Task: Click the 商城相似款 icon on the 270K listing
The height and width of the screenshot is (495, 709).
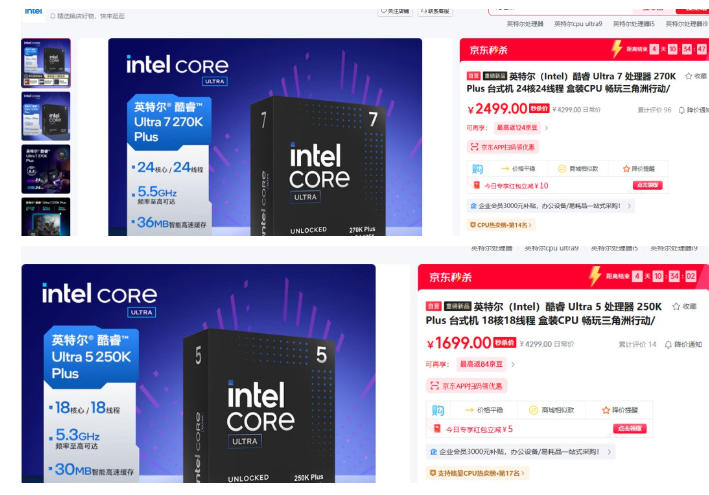Action: [562, 169]
